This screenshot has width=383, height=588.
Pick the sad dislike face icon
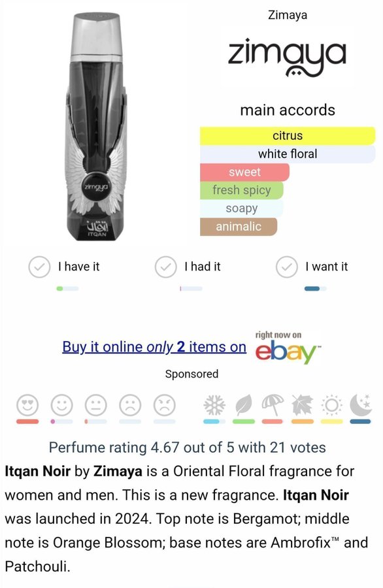click(x=130, y=405)
